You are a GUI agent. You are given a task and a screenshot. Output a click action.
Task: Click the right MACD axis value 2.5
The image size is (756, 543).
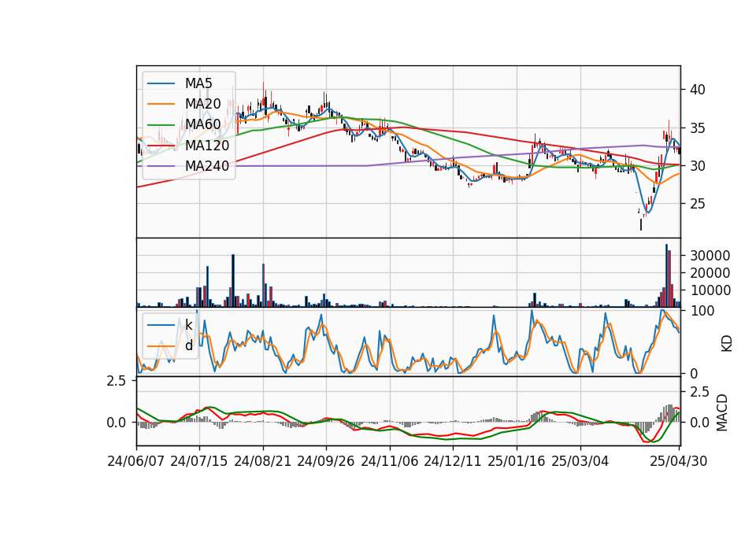tap(699, 392)
